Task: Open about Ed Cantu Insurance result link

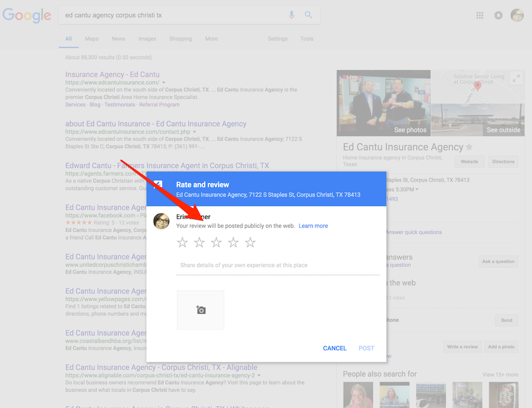Action: point(156,124)
